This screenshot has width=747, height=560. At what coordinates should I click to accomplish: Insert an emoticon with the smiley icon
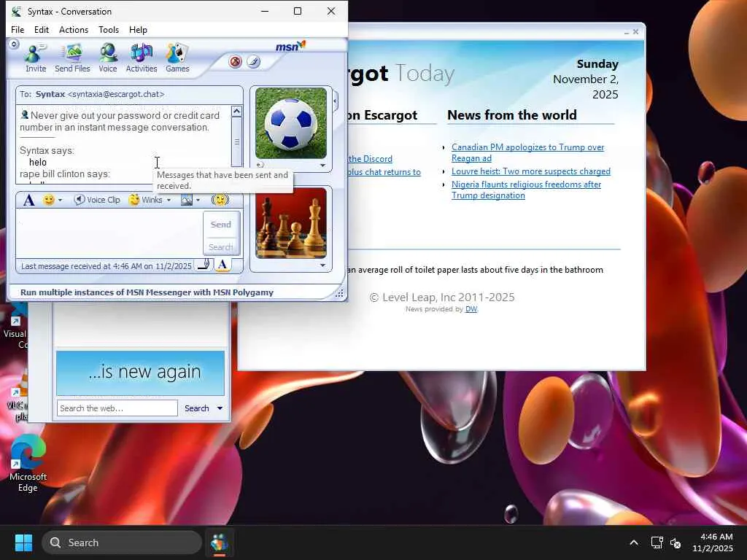coord(48,200)
